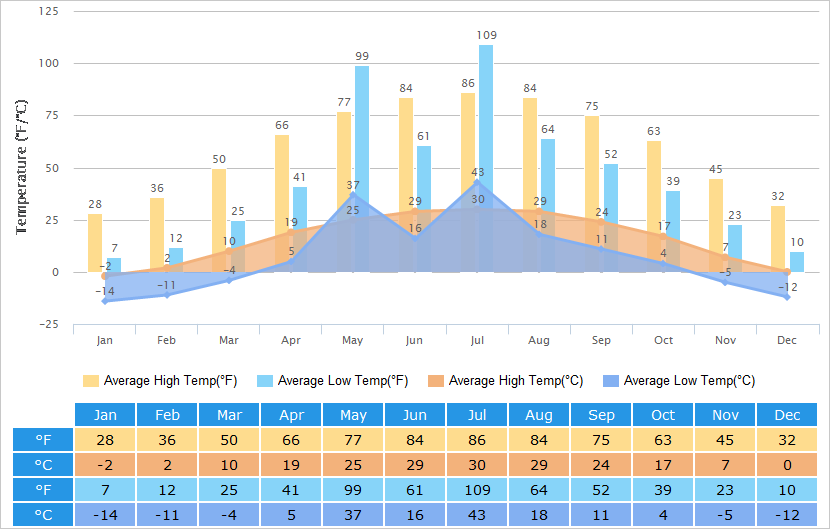Screen dimensions: 830x529
Task: Click the Dec data point labeled -12
Action: [787, 297]
